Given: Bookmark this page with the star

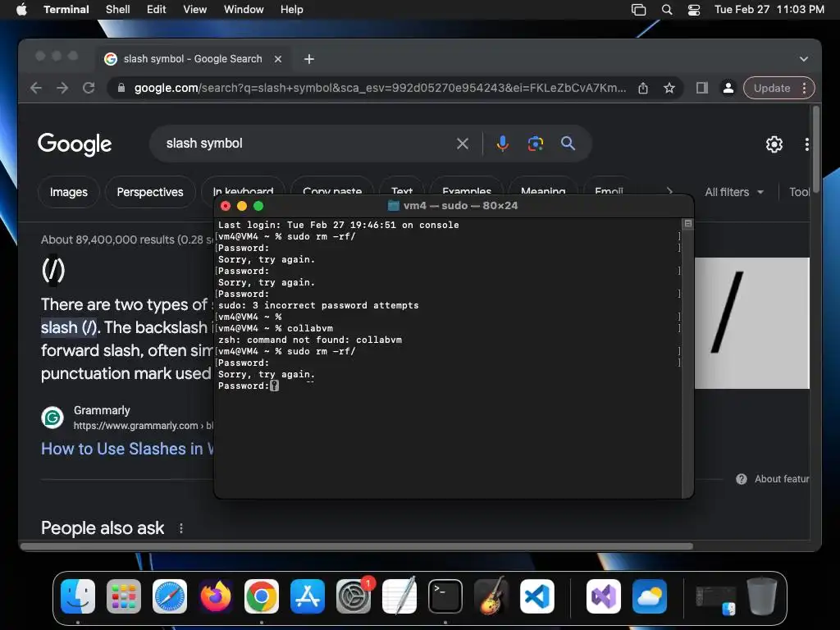Looking at the screenshot, I should 669,88.
